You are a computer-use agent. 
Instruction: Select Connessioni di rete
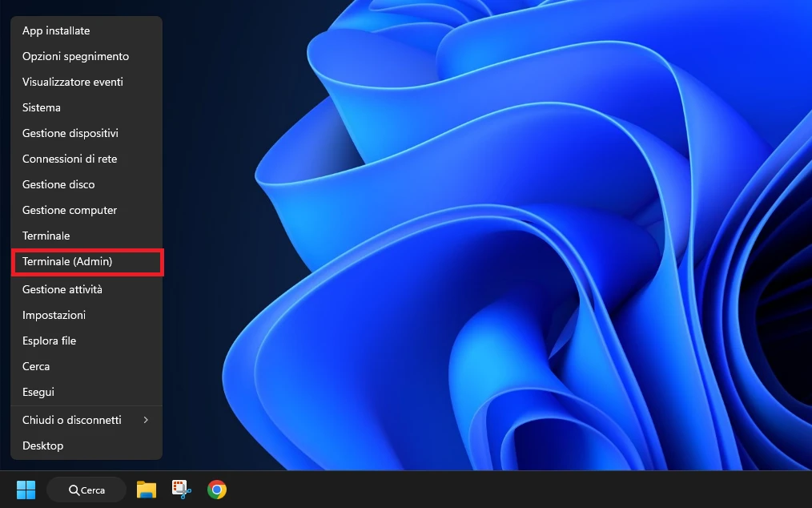[x=86, y=159]
